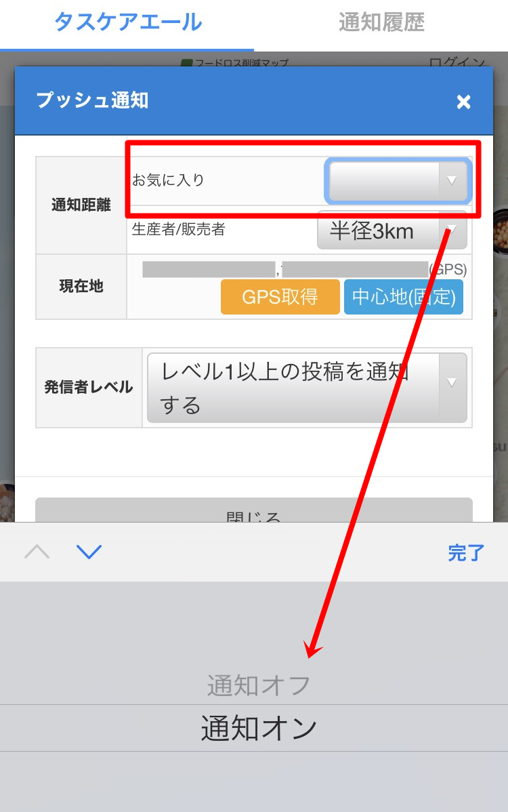The image size is (508, 812).
Task: Switch to the タスケアエール tab
Action: pyautogui.click(x=127, y=23)
